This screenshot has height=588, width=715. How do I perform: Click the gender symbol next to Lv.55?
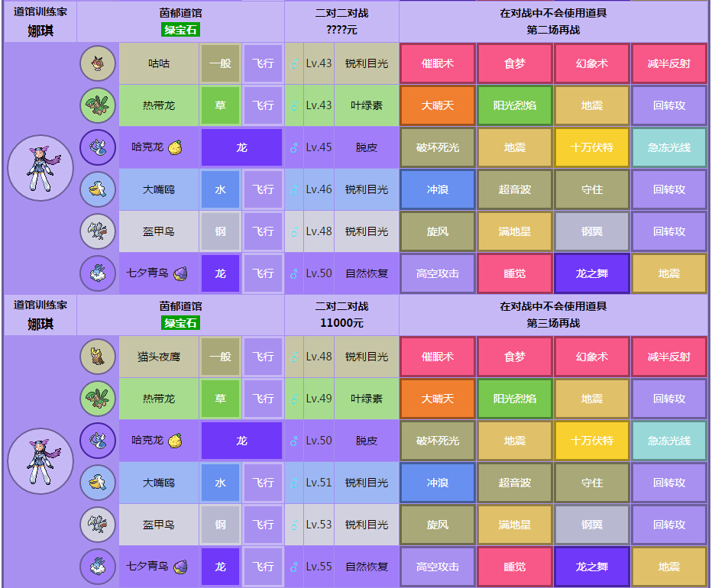pyautogui.click(x=294, y=567)
